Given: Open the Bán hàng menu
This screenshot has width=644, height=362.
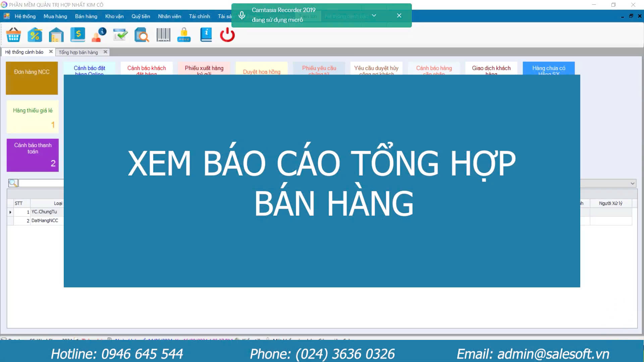Looking at the screenshot, I should coord(86,16).
